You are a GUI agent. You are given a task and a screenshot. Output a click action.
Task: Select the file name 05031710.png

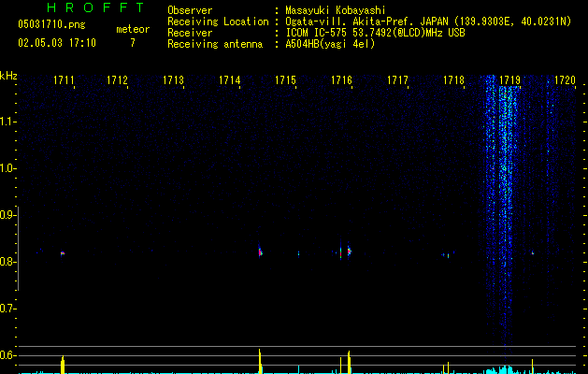click(51, 24)
